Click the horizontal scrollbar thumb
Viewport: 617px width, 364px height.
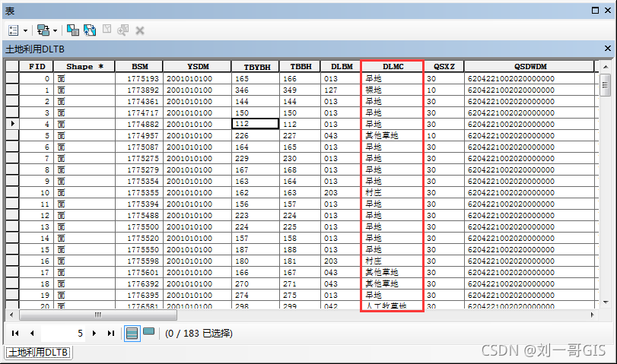(x=98, y=315)
